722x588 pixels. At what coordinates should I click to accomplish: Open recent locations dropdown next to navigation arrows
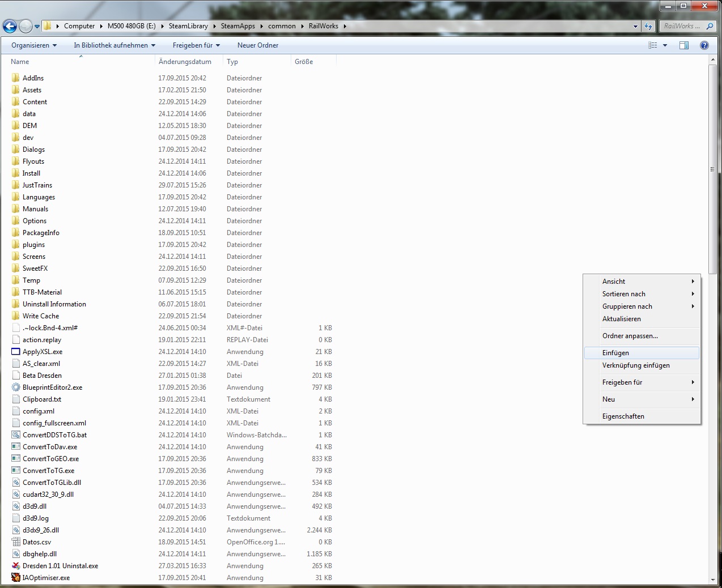(37, 26)
